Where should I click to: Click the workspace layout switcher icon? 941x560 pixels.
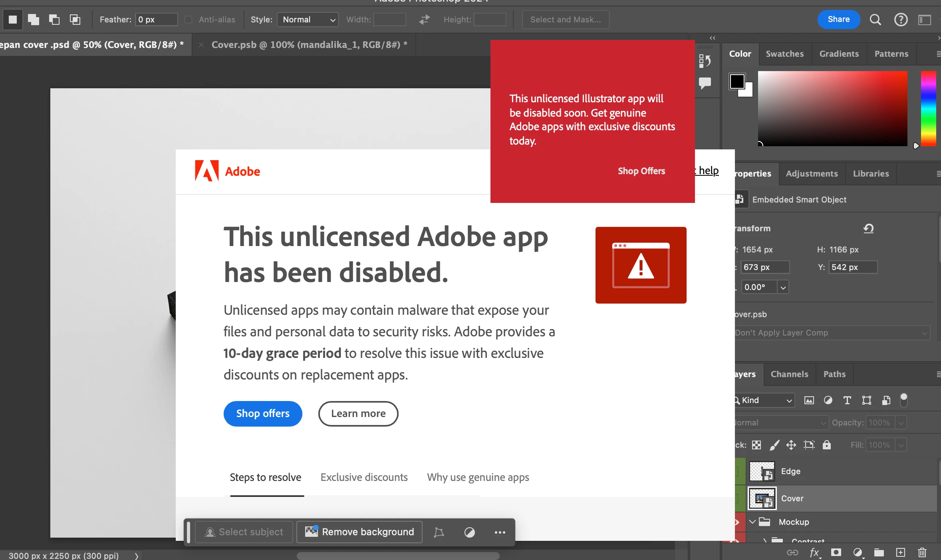click(925, 20)
